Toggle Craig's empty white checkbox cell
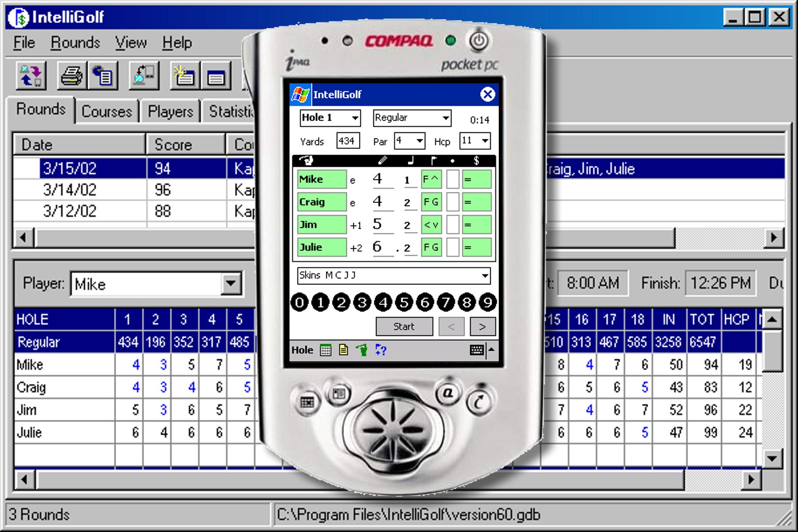The width and height of the screenshot is (798, 532). pos(453,202)
